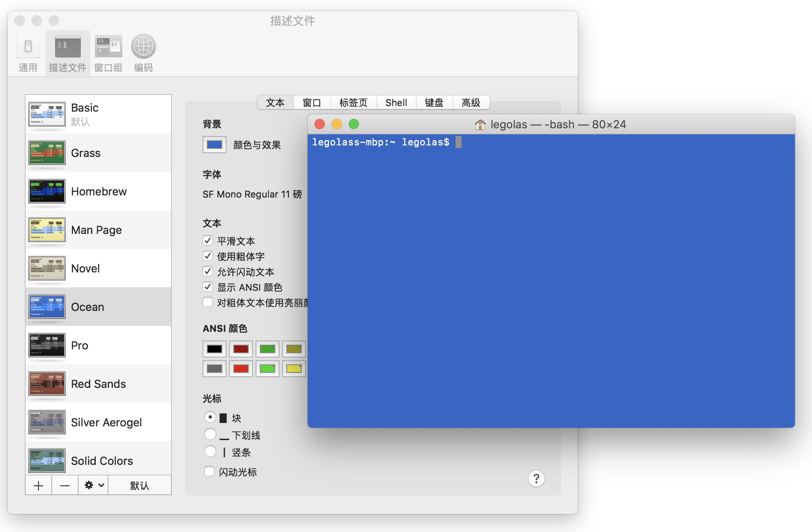Open the gear action menu below the profile list
812x532 pixels.
tap(93, 485)
